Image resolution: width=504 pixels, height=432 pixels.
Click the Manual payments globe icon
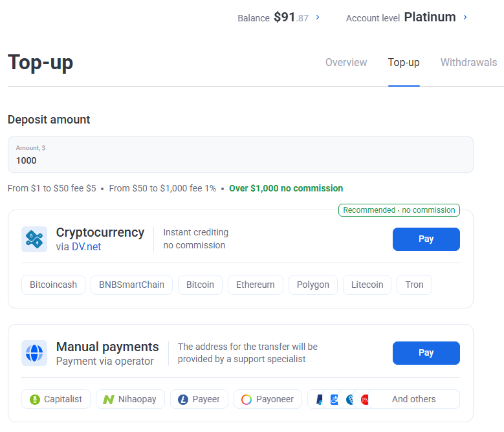[34, 353]
